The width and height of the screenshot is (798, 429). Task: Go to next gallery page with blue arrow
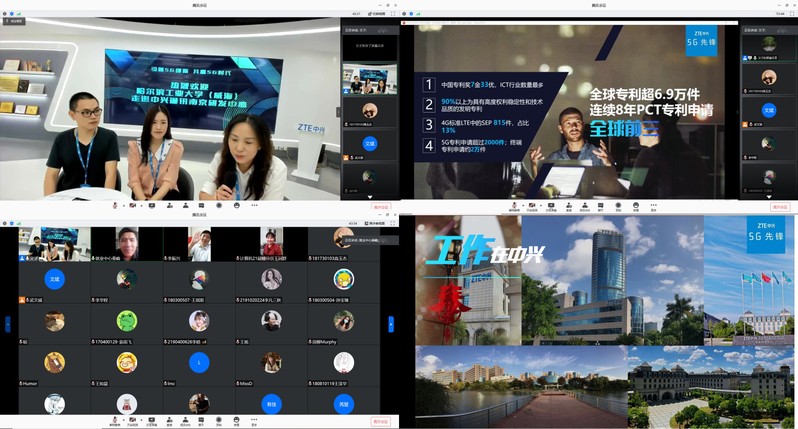click(x=390, y=324)
